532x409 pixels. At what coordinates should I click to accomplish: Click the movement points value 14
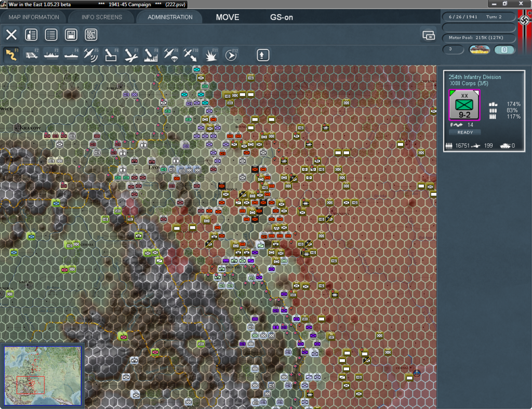(x=470, y=125)
